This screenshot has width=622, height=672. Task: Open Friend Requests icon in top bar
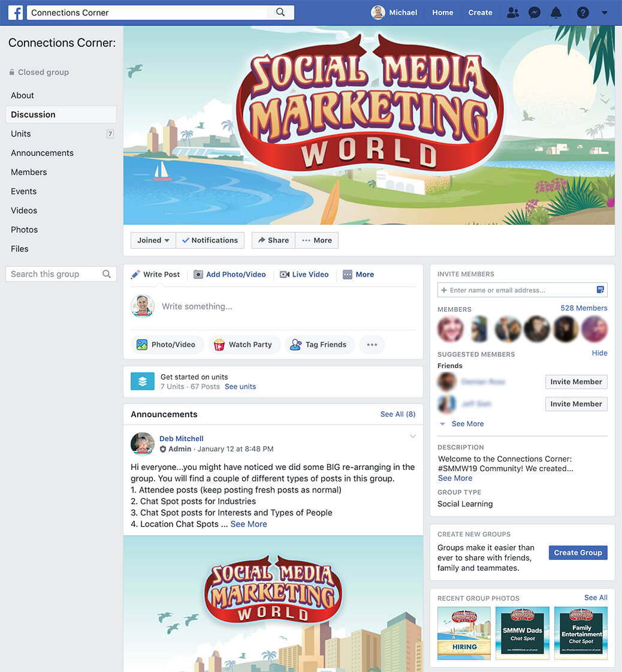click(512, 13)
